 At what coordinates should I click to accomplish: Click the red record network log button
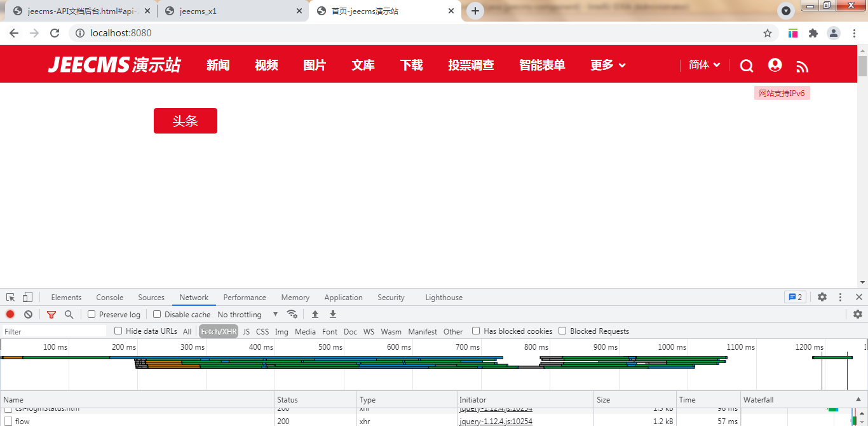point(10,314)
